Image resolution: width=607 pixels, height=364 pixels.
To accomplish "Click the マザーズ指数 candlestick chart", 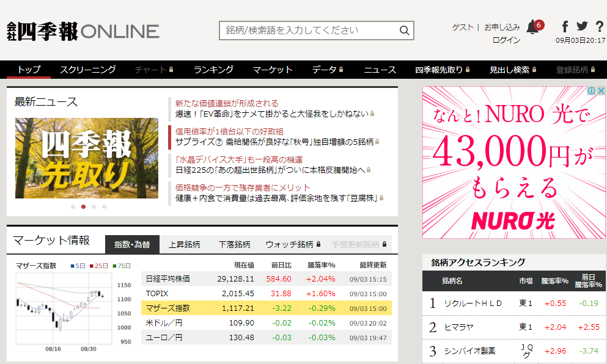I will click(64, 308).
